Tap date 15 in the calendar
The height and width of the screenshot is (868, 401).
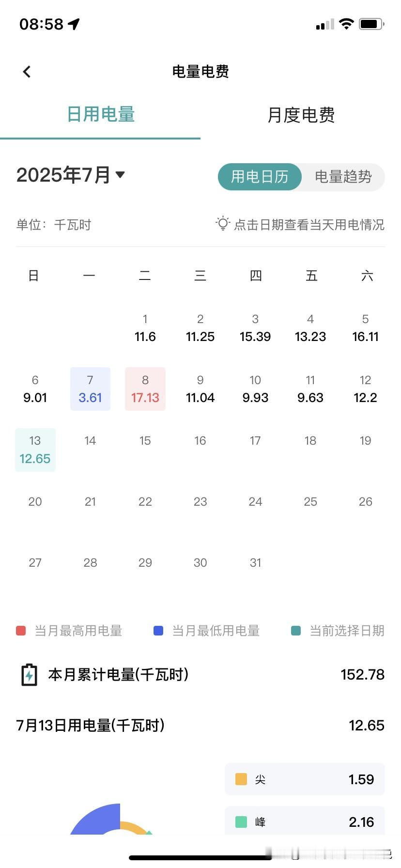(x=145, y=441)
